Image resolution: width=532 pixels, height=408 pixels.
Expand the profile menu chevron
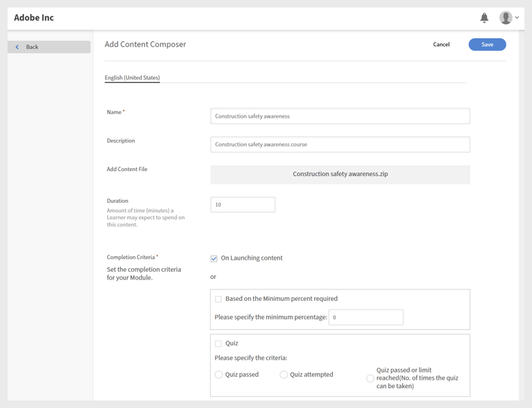pos(516,17)
